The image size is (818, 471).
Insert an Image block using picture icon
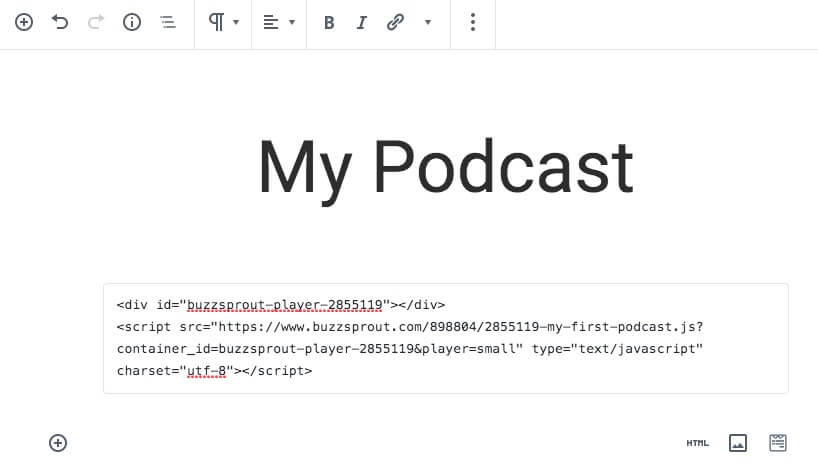tap(738, 443)
